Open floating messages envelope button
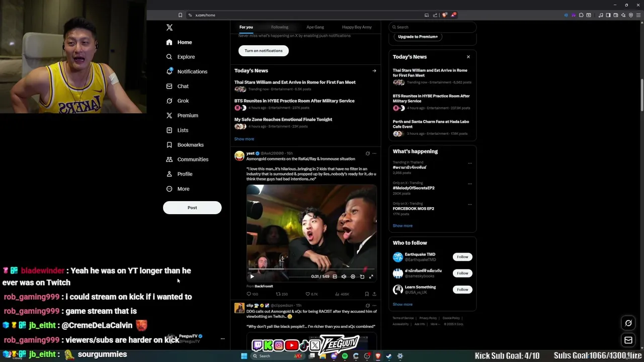Screen dimensions: 644x362 click(x=628, y=340)
